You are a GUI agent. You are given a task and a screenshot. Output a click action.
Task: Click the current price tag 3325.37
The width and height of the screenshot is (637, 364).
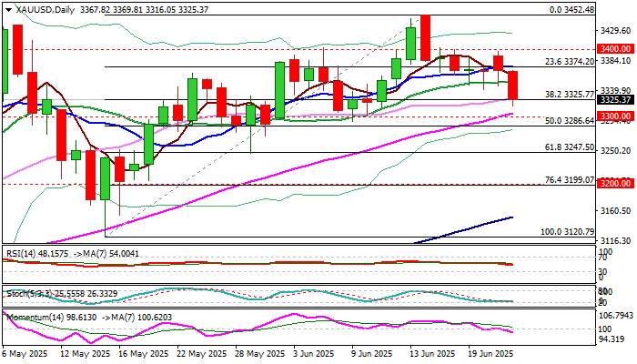616,99
